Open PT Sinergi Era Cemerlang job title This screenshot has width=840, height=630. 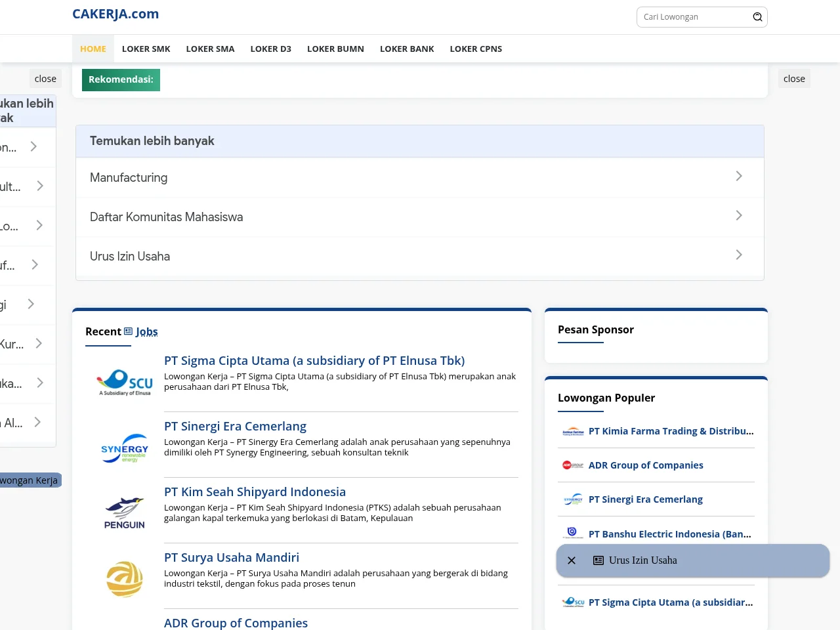pos(235,426)
